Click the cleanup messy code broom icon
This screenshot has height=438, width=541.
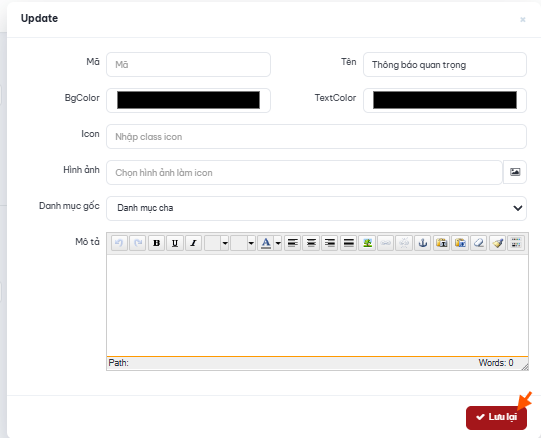pos(497,243)
